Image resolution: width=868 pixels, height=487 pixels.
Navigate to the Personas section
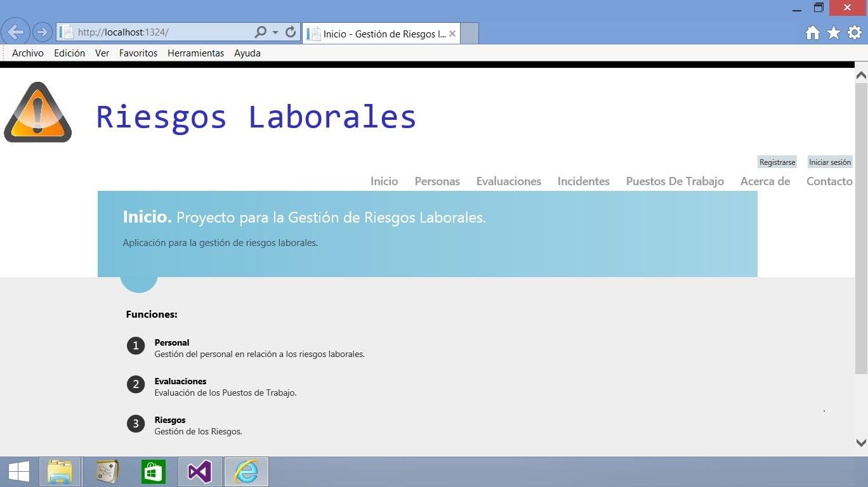pyautogui.click(x=437, y=181)
